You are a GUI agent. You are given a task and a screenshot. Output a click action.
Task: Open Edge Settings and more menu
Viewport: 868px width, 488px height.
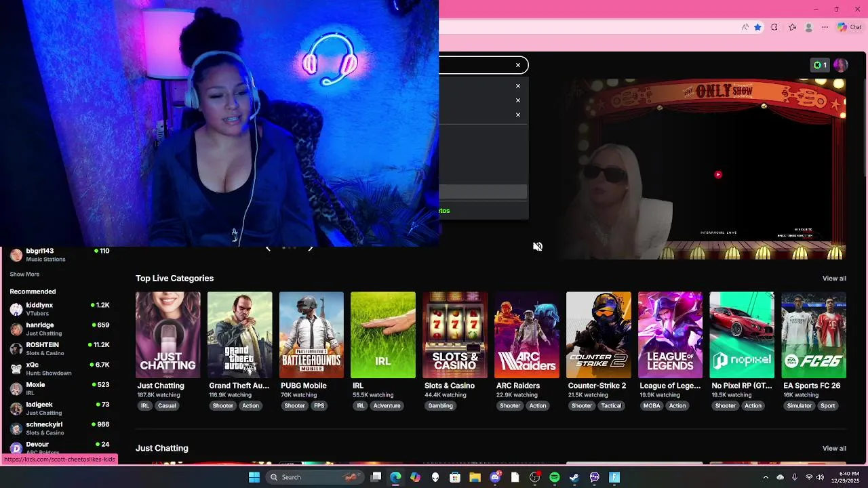click(825, 27)
